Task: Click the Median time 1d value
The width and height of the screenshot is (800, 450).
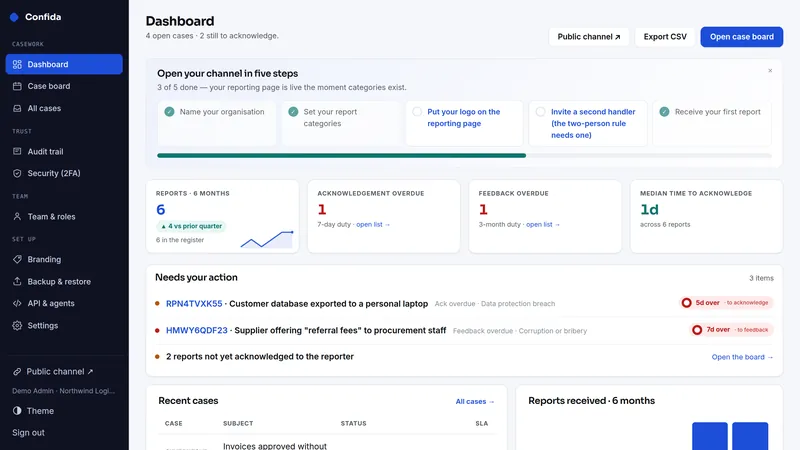Action: click(x=649, y=210)
